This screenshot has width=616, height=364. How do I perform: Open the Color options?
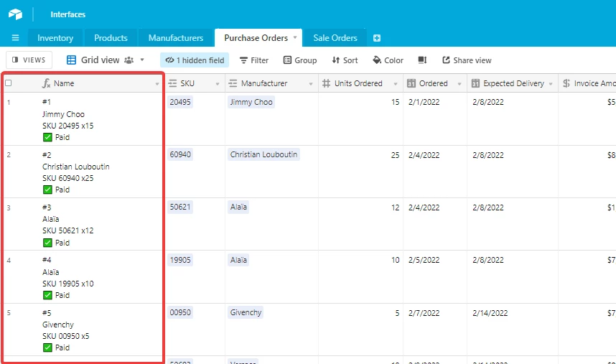coord(388,60)
